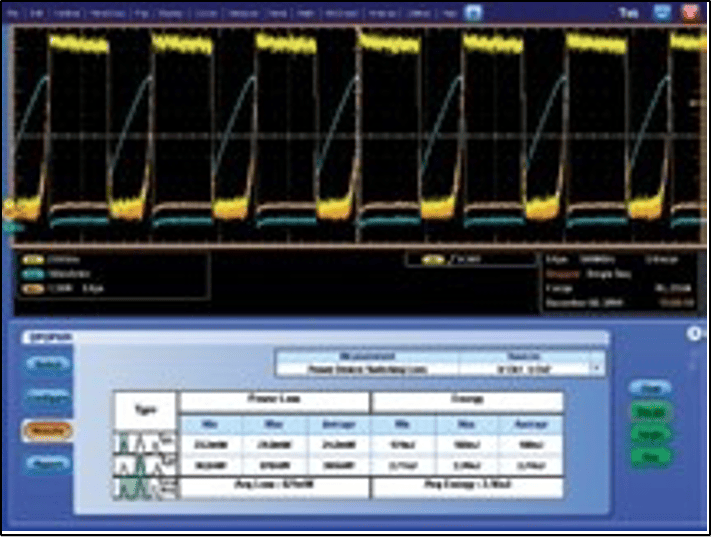Viewport: 715px width, 540px height.
Task: Click the cyan channel 2 badge
Action: 32,270
